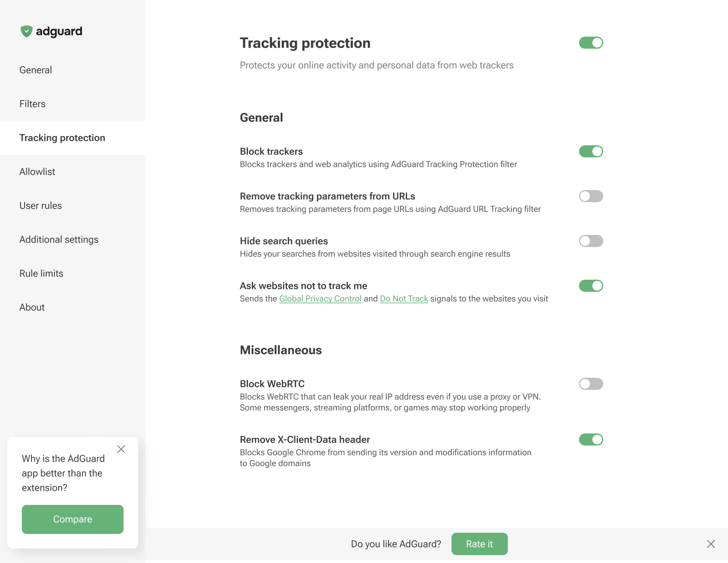Dismiss the AdGuard app promo popup
The width and height of the screenshot is (728, 563).
[121, 449]
